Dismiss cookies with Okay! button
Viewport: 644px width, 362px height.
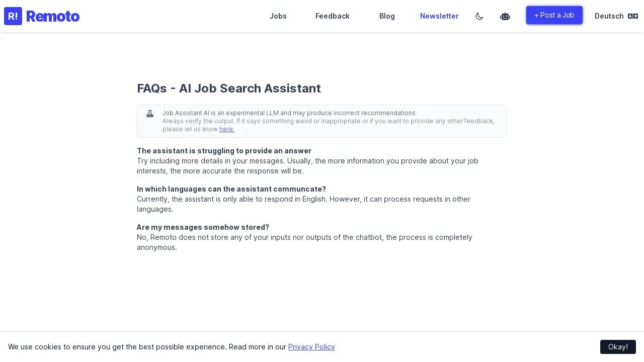[x=618, y=347]
